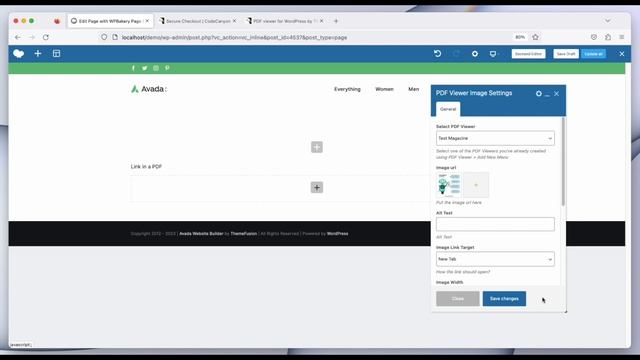Open a new browser tab with the plus

(x=336, y=21)
